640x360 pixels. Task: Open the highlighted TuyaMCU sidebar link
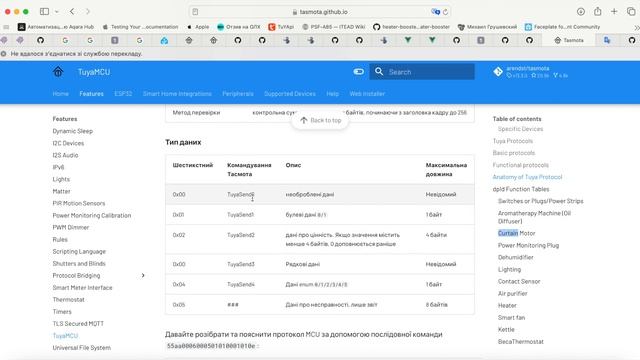click(x=65, y=336)
